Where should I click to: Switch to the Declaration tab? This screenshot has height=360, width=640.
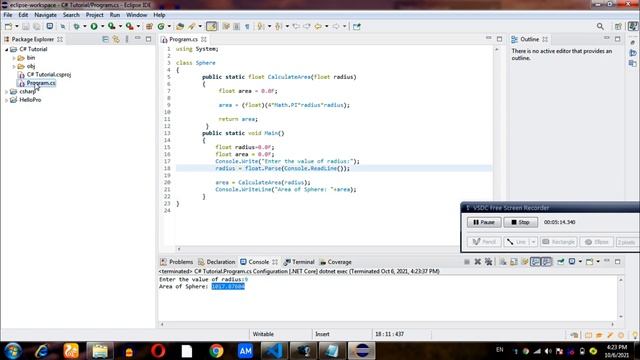click(217, 262)
